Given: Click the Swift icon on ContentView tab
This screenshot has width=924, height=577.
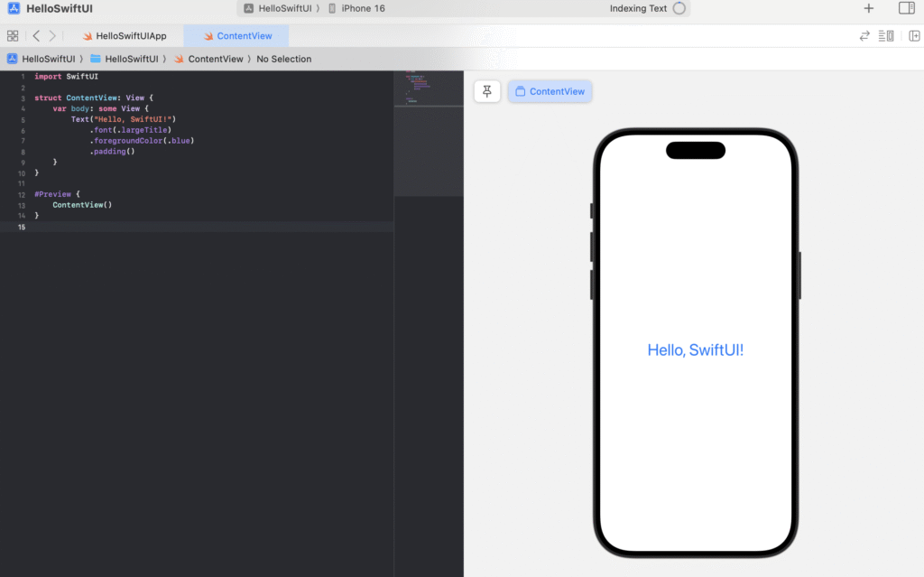Looking at the screenshot, I should [x=208, y=36].
